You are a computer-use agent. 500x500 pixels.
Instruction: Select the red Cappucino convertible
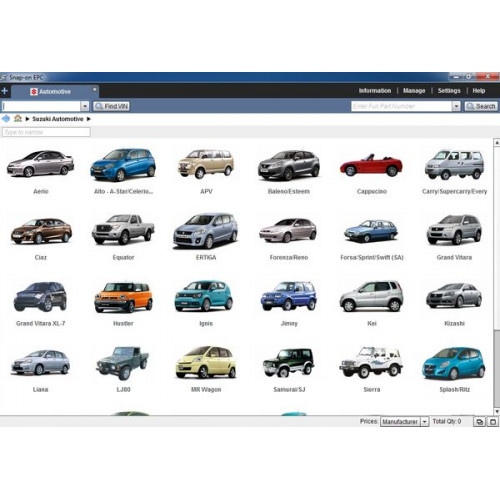coord(371,165)
